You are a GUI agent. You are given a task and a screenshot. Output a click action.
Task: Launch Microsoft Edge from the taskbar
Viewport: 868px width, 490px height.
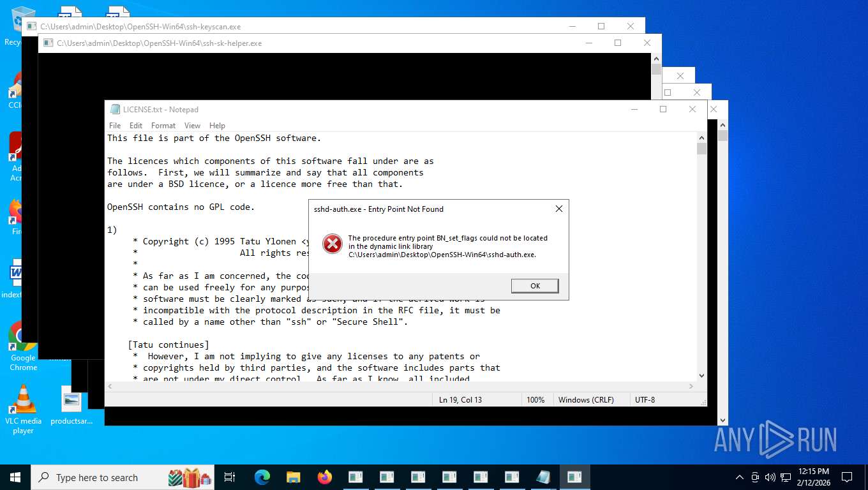click(262, 477)
